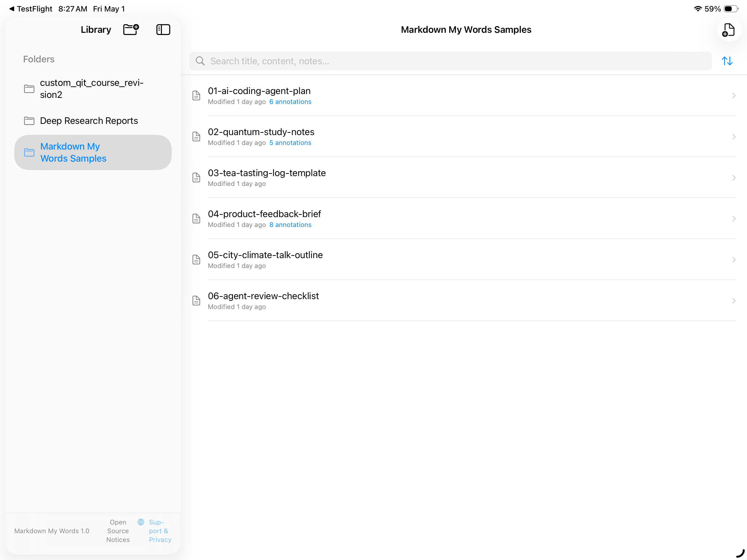747x560 pixels.
Task: Open the 03-tea-tasting-log-template document icon
Action: pos(196,178)
